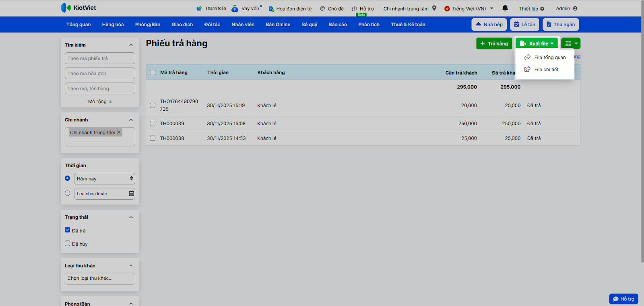Open the Phòng/Bàn menu in navigation bar
The image size is (644, 306).
(x=148, y=25)
